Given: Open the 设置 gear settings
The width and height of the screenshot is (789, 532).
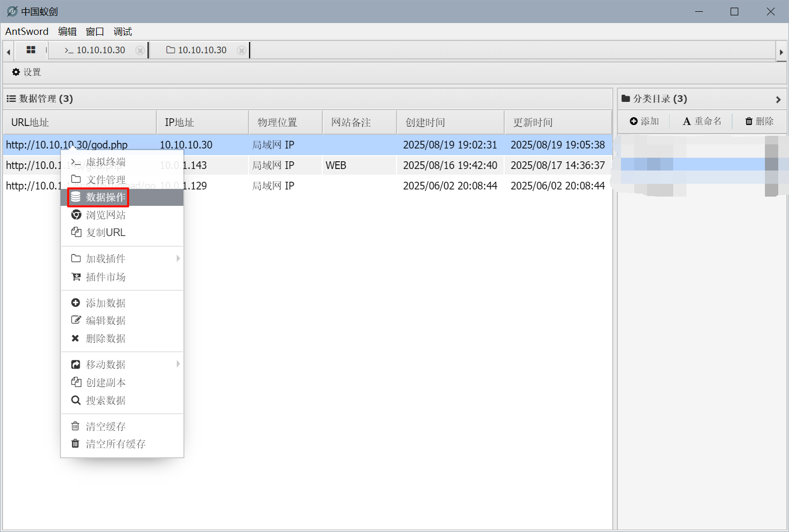Looking at the screenshot, I should coord(27,72).
